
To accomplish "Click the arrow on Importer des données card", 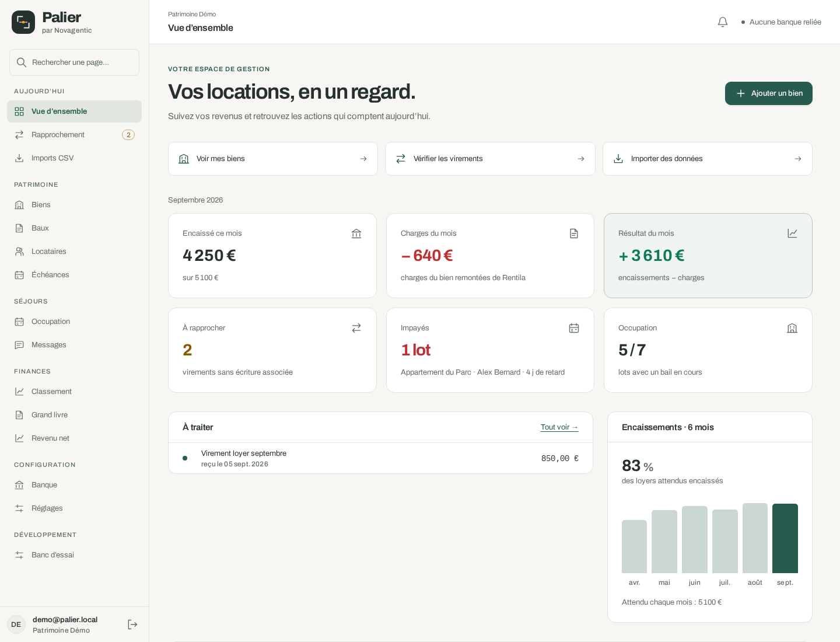I will 798,159.
